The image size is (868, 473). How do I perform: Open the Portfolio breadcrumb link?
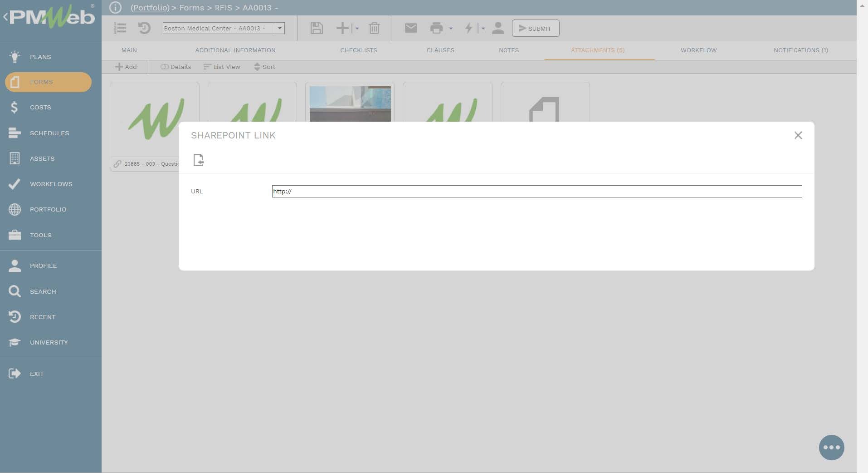point(150,8)
